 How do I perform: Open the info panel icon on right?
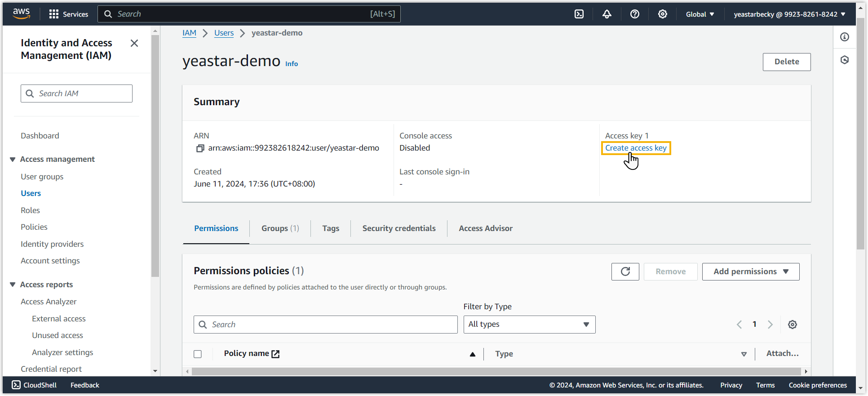845,37
